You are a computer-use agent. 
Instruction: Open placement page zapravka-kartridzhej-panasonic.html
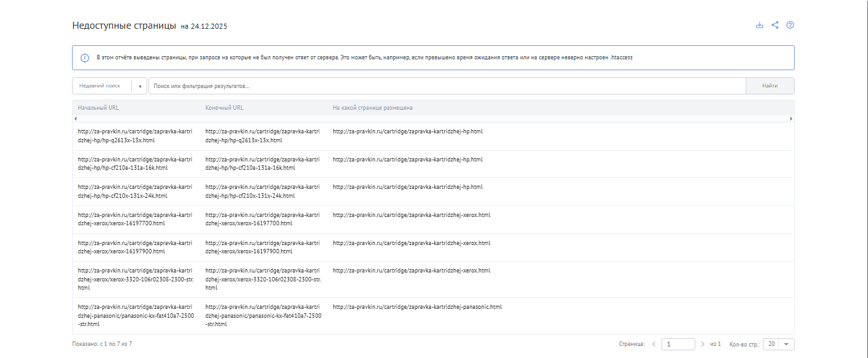coord(417,306)
